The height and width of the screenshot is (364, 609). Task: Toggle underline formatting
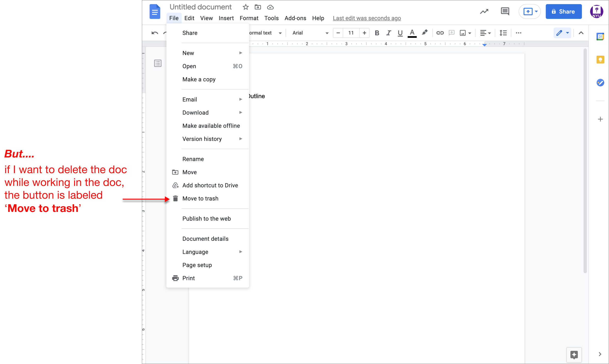coord(400,33)
